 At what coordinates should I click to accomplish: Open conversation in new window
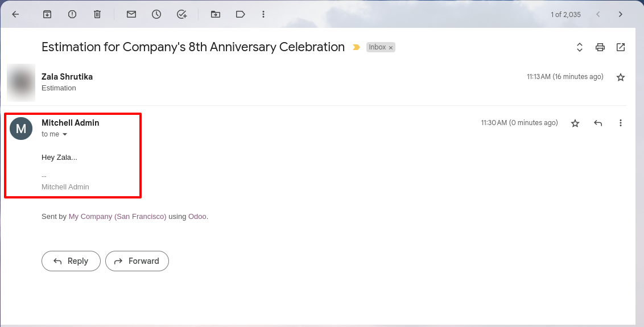pos(621,47)
